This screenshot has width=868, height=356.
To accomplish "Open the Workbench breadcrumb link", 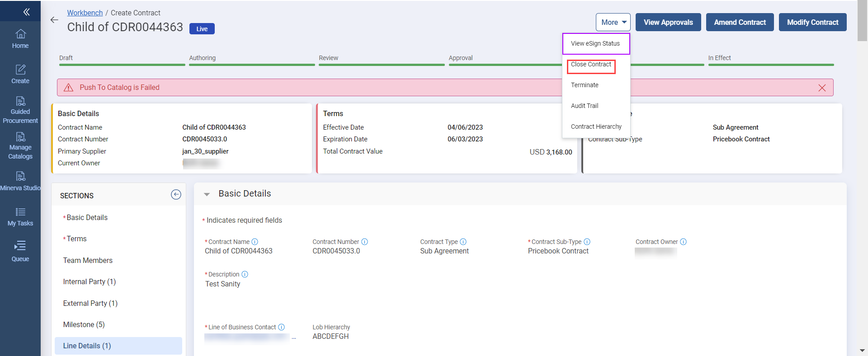I will [85, 13].
